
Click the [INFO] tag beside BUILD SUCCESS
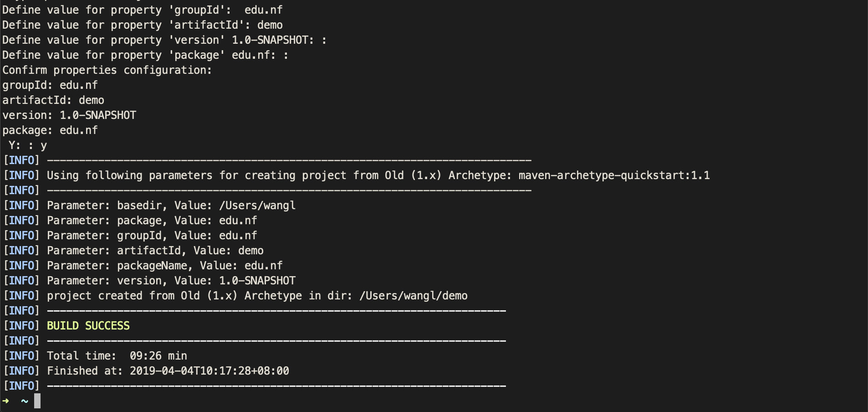(21, 326)
